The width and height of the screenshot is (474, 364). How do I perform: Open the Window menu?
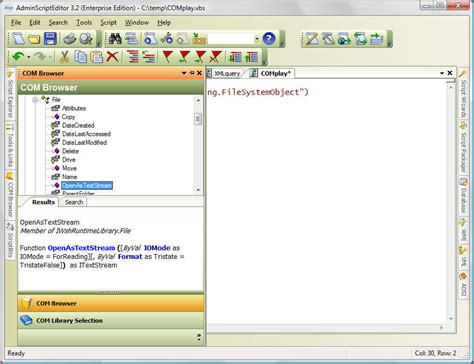(x=137, y=23)
